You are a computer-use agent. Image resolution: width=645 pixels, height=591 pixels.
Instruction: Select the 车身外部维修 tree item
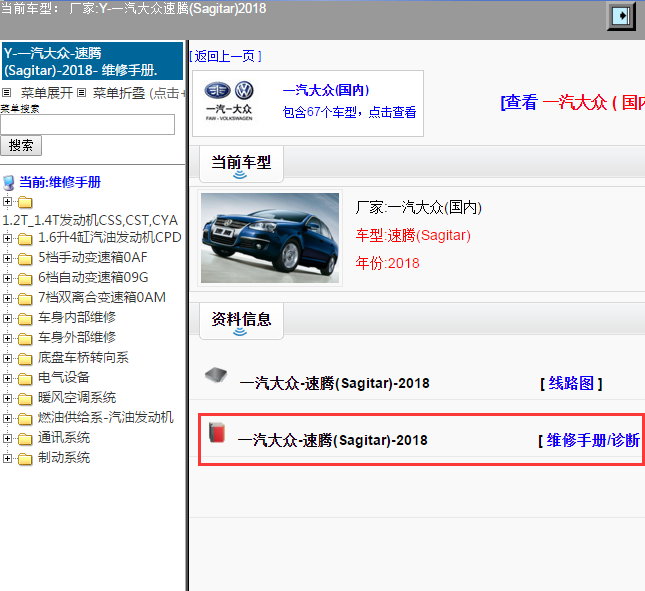[x=77, y=338]
